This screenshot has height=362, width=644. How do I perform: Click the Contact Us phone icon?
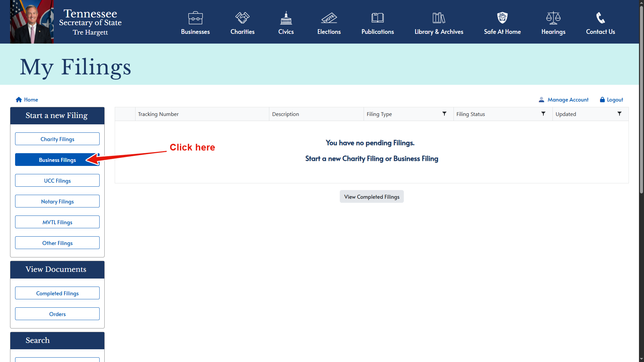(600, 18)
